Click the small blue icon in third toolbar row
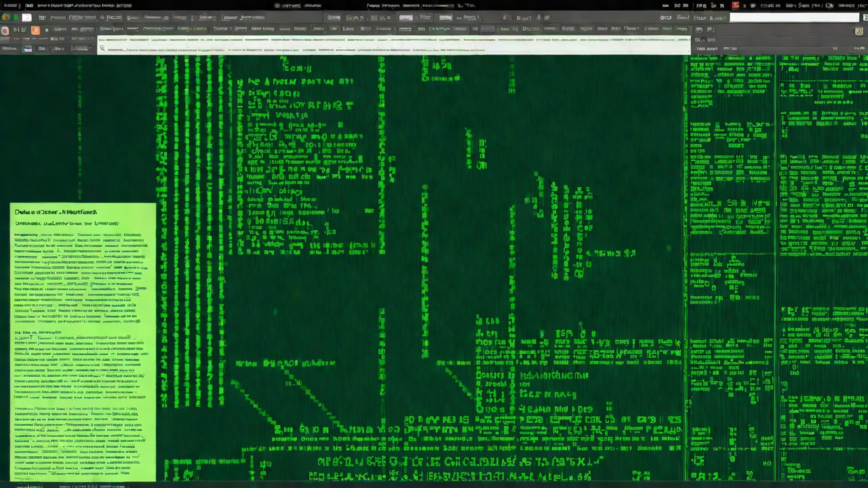868x488 pixels. [x=28, y=49]
